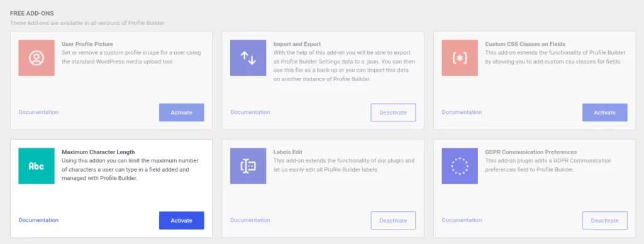Screen dimensions: 644x244
Task: Click the Labels Edit description text
Action: [344, 165]
